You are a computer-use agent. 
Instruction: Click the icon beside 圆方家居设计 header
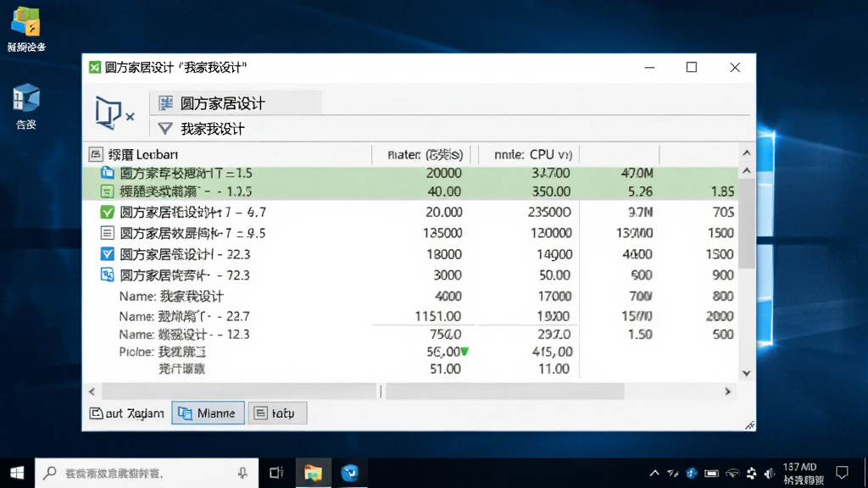click(165, 103)
